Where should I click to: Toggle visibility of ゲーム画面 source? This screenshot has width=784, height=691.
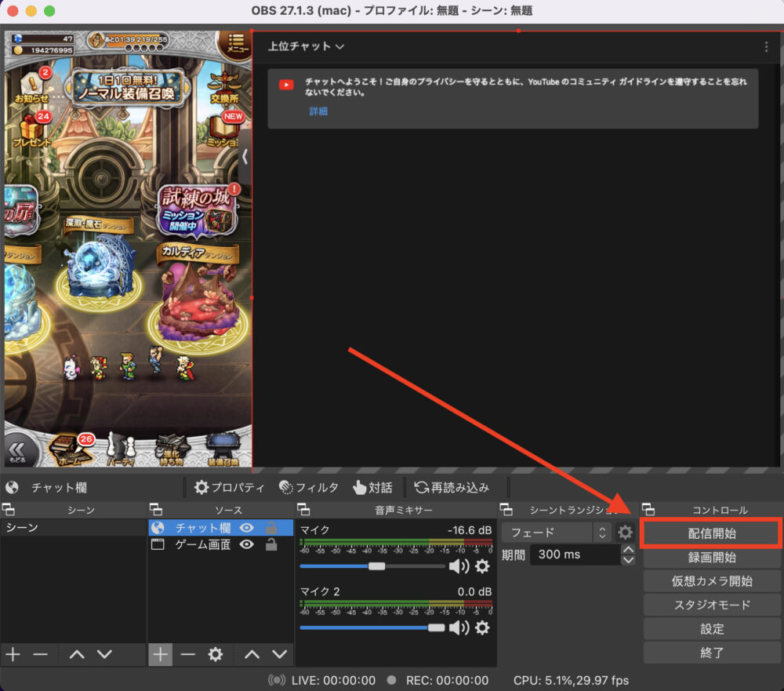246,544
